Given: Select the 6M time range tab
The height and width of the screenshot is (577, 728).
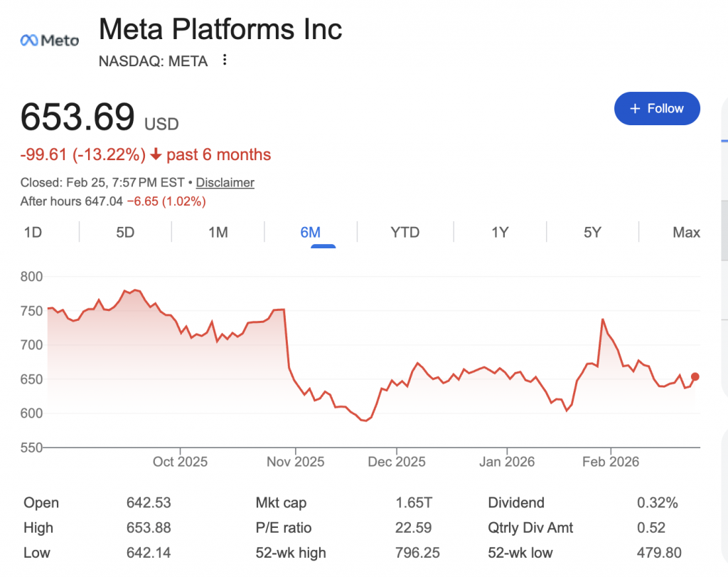Looking at the screenshot, I should point(311,232).
